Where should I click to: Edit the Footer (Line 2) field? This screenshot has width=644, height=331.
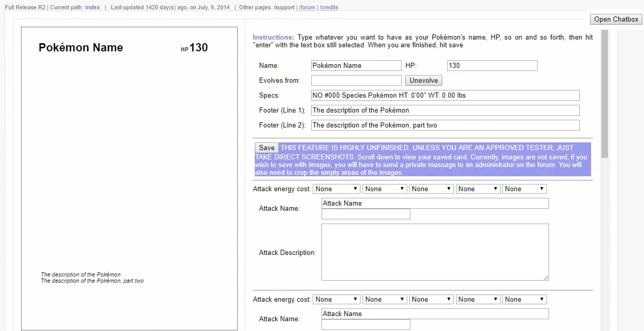click(445, 125)
